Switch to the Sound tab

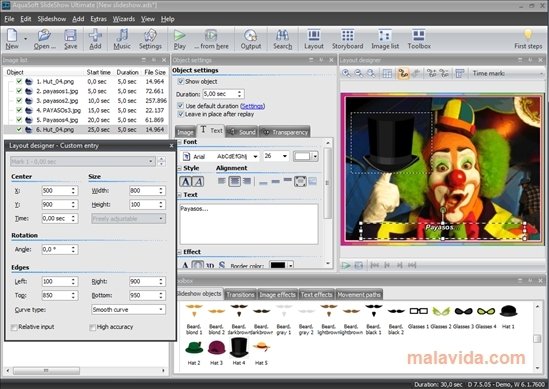click(x=241, y=132)
